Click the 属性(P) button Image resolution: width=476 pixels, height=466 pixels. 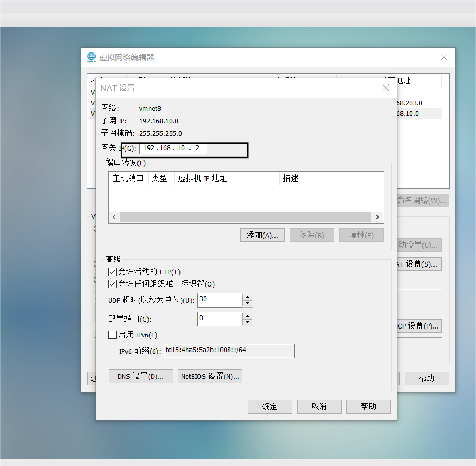click(x=361, y=235)
